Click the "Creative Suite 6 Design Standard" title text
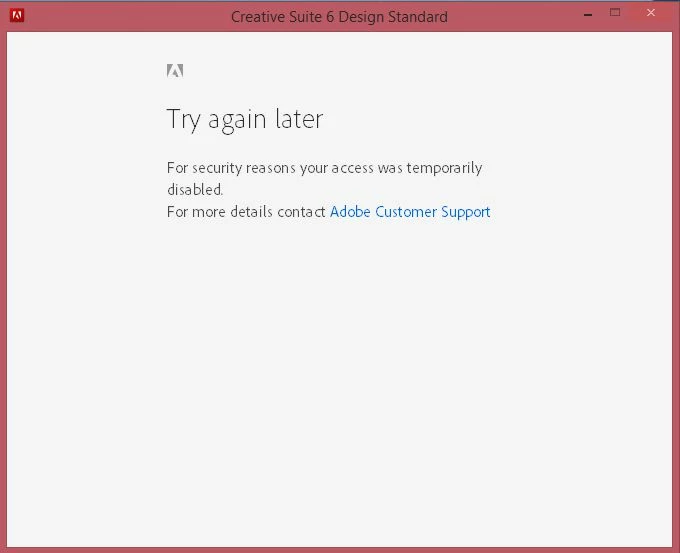Image resolution: width=680 pixels, height=553 pixels. tap(339, 17)
